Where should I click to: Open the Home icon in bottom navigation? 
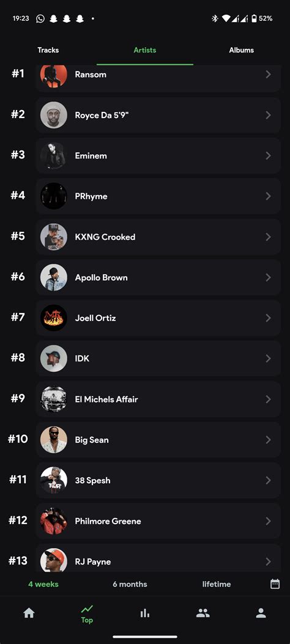(29, 613)
